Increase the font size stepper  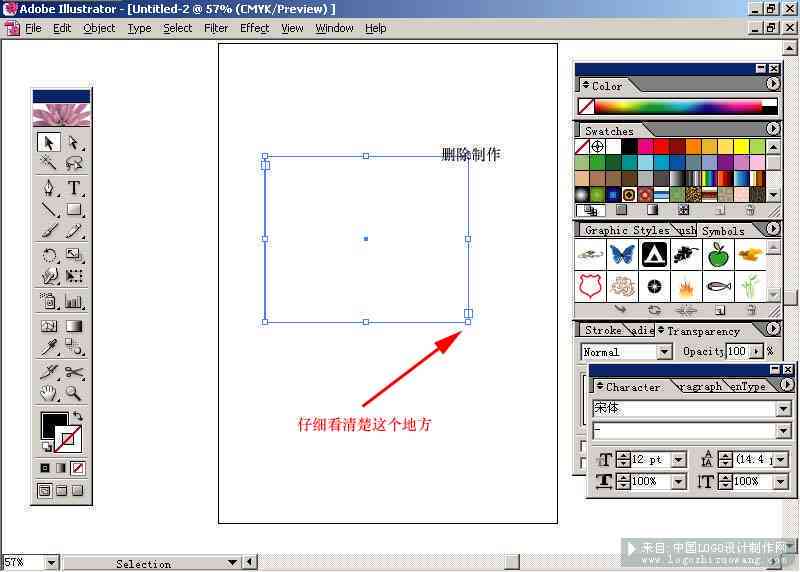pyautogui.click(x=623, y=456)
